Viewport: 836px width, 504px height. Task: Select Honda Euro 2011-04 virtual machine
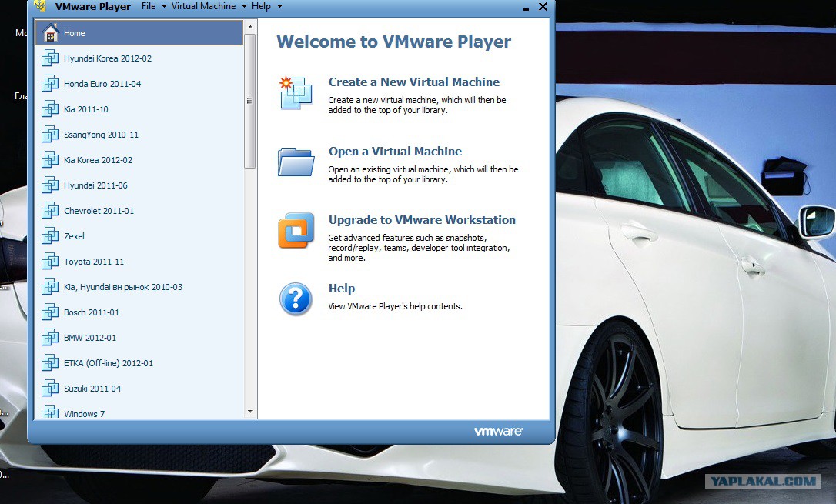click(x=139, y=84)
